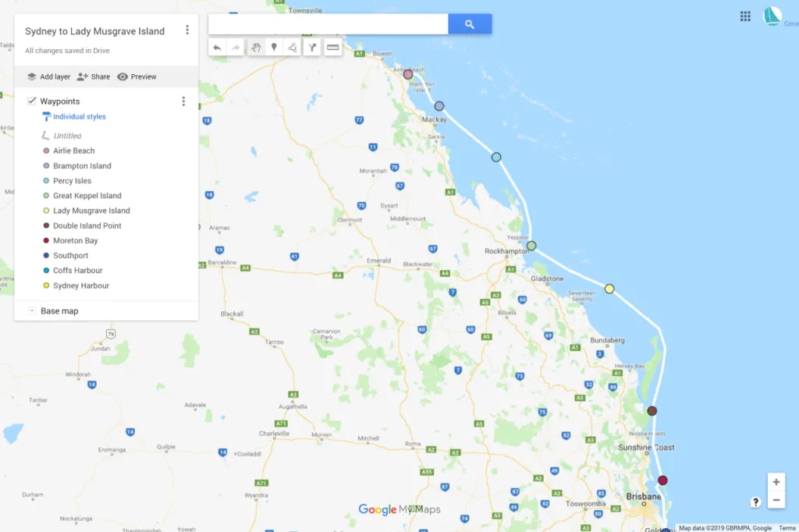Select the add directions tool
This screenshot has height=532, width=799.
point(312,48)
